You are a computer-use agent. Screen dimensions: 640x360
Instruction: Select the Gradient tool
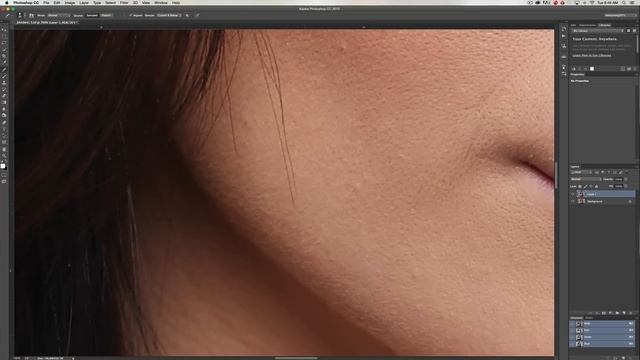pyautogui.click(x=4, y=103)
